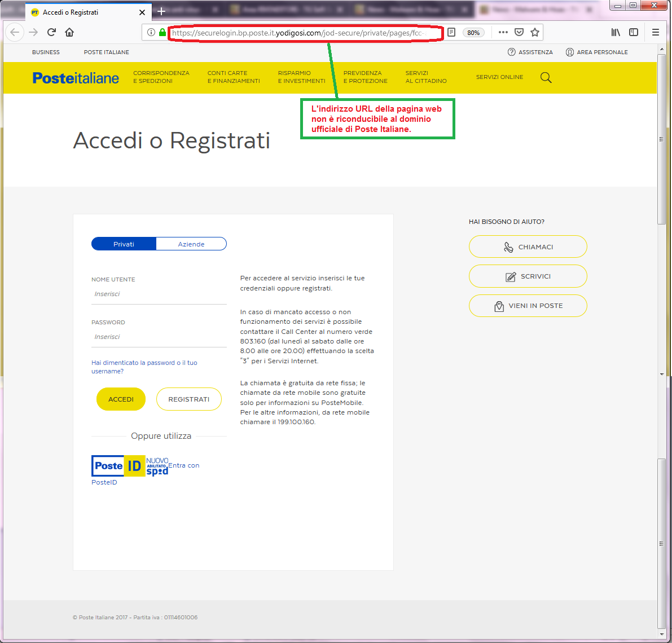
Task: Open the POSTE ITALIANE top link
Action: pyautogui.click(x=106, y=52)
